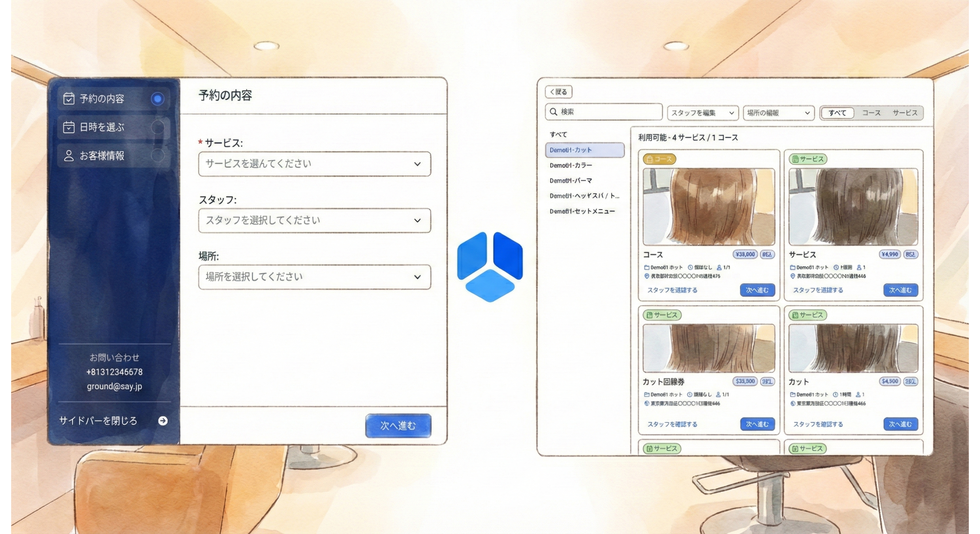Click the calendar-check icon for 予約の内容
The width and height of the screenshot is (980, 534).
tap(69, 99)
